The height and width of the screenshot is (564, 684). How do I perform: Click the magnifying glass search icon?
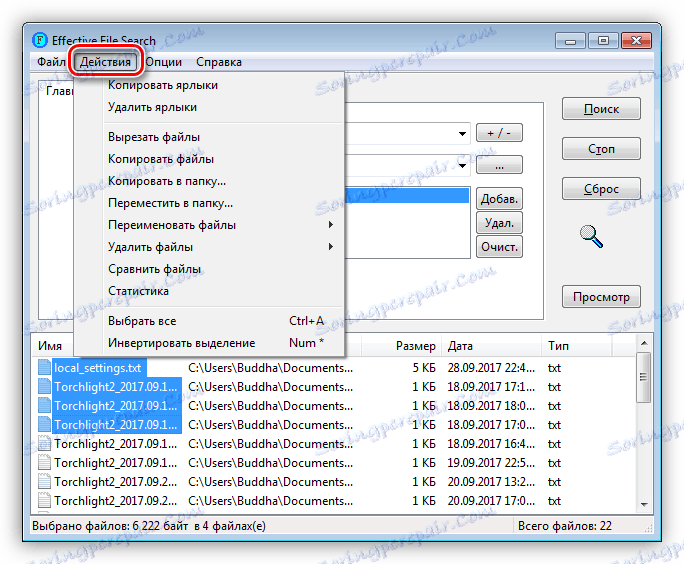[592, 236]
